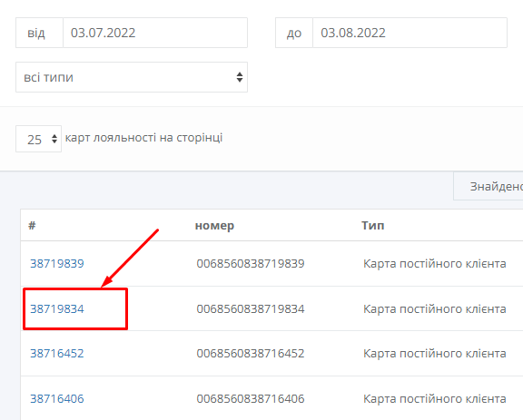Image resolution: width=523 pixels, height=420 pixels.
Task: Open the 25 cards-per-page selector
Action: coord(38,139)
